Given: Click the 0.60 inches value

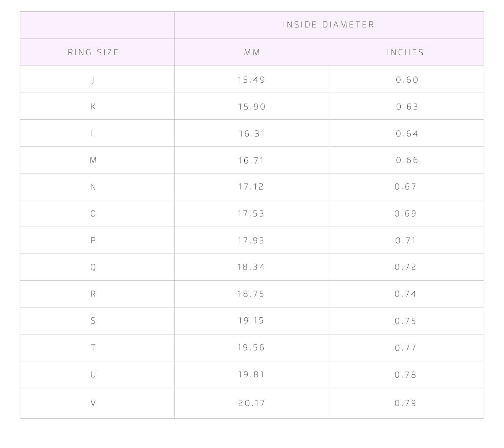Looking at the screenshot, I should [x=407, y=80].
